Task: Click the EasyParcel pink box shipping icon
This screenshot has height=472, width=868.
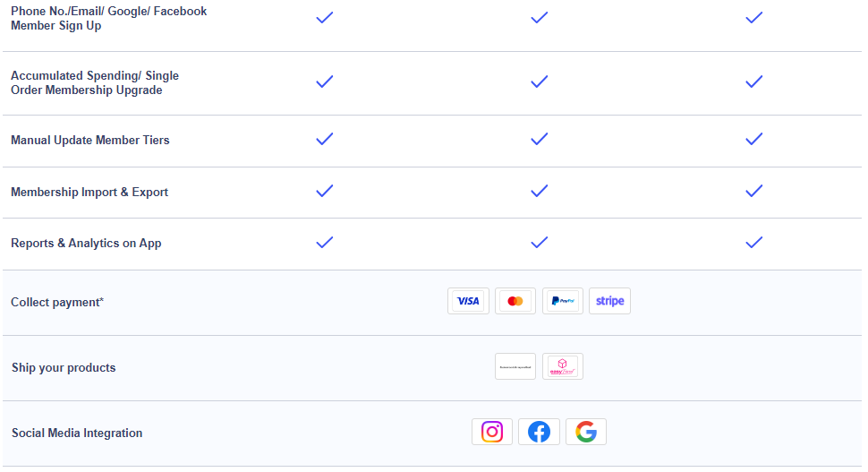Action: coord(563,366)
